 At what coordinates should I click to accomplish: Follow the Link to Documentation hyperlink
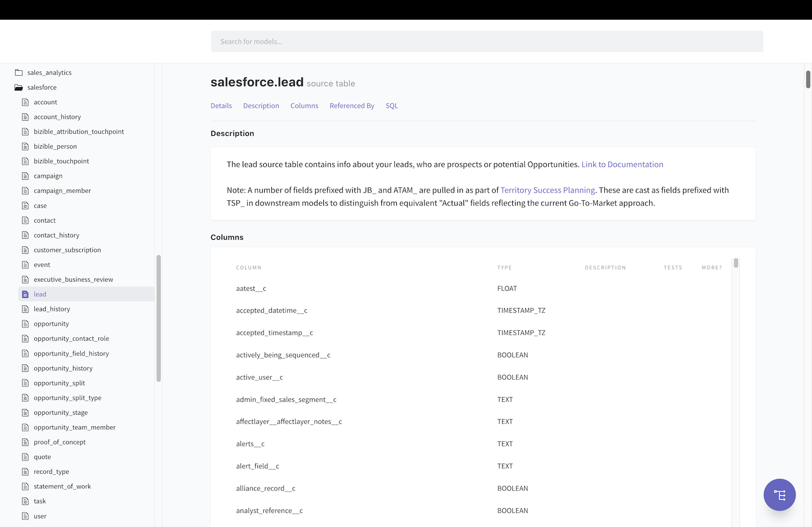622,164
